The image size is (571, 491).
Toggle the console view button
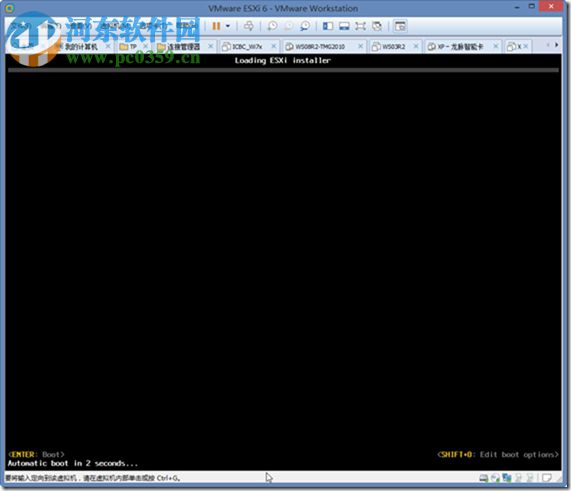(400, 26)
